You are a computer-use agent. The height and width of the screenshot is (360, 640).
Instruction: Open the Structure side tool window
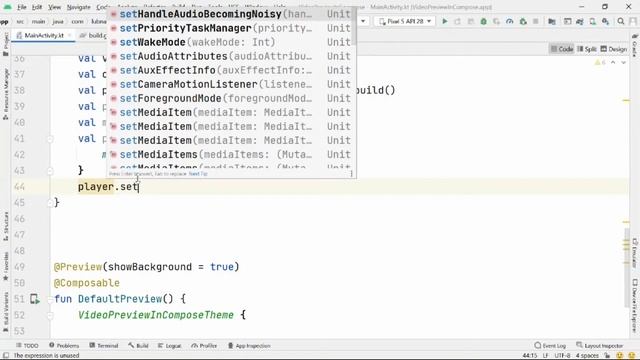(5, 226)
